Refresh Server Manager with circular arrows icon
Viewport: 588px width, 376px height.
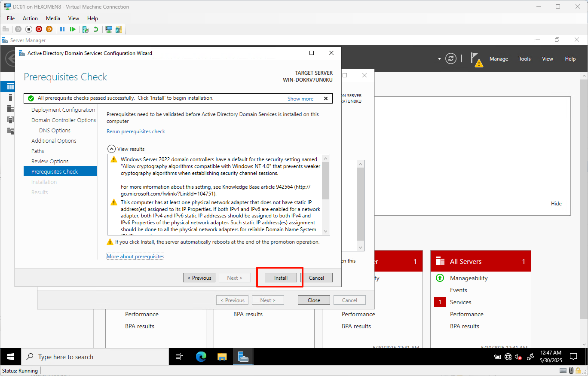pyautogui.click(x=450, y=59)
